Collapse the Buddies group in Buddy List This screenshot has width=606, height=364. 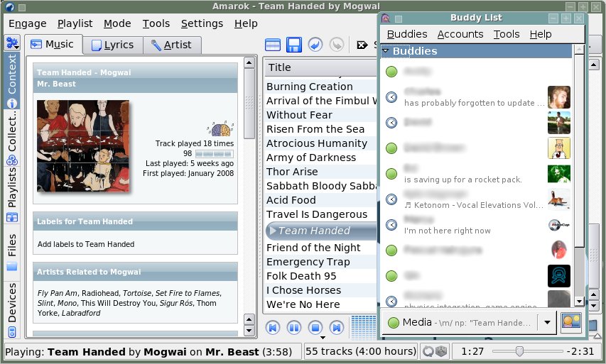385,51
